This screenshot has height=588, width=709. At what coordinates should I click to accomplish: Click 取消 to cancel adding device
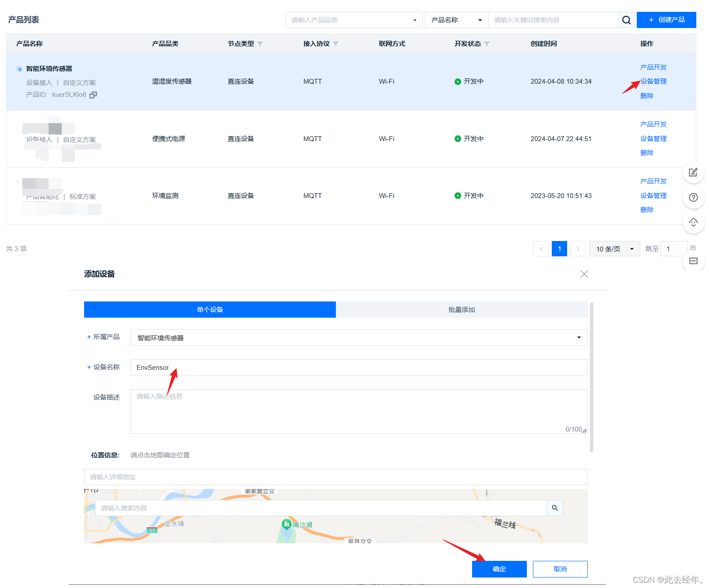click(560, 569)
